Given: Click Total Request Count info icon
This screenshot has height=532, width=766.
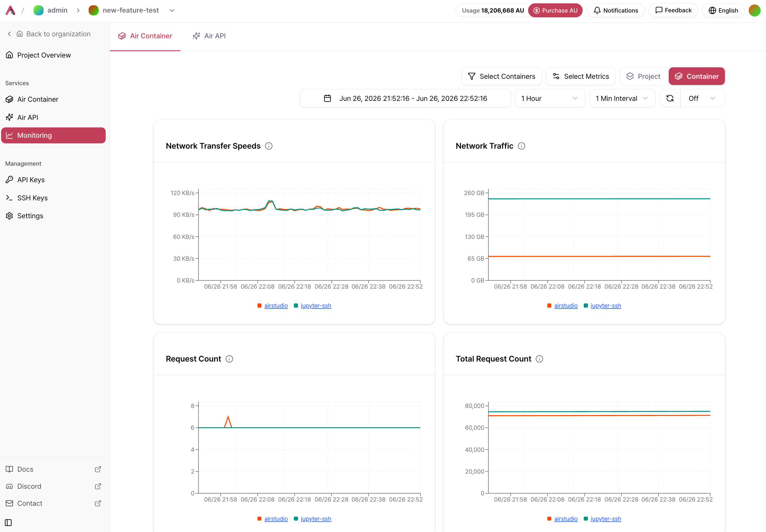Looking at the screenshot, I should [540, 359].
